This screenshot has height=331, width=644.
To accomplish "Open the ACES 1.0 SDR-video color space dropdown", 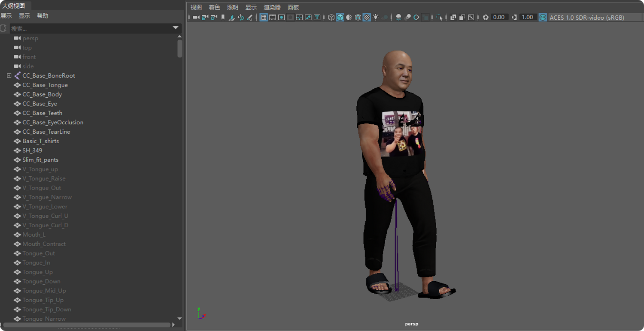I will click(x=595, y=18).
